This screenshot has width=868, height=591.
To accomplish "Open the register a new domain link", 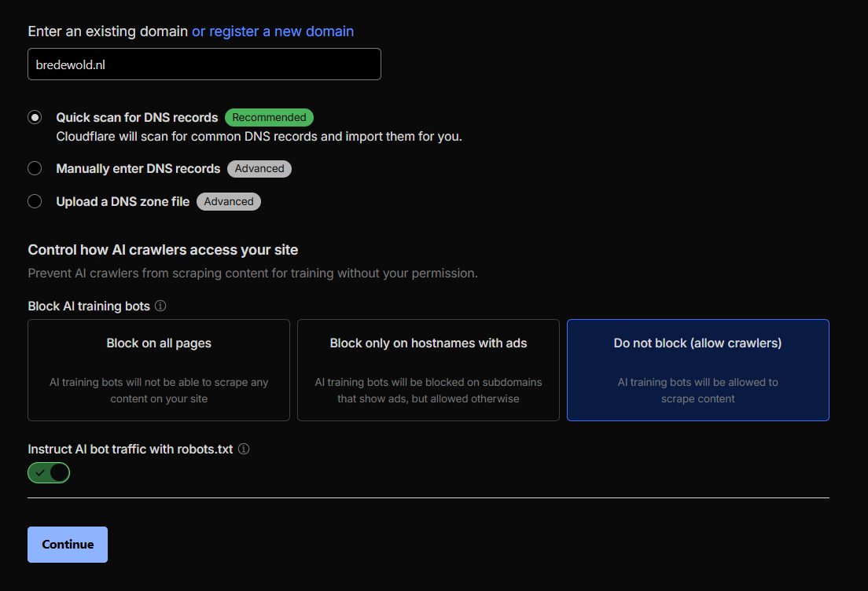I will 273,31.
